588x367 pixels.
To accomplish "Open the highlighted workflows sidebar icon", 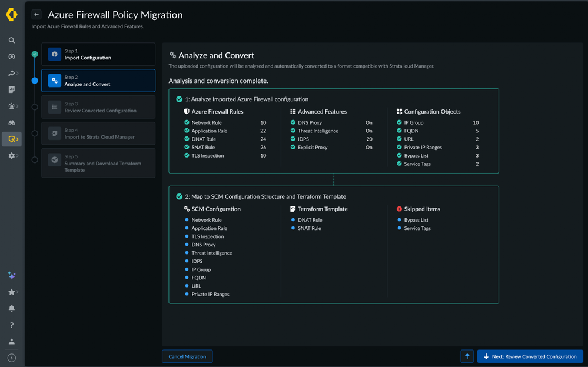I will [12, 139].
